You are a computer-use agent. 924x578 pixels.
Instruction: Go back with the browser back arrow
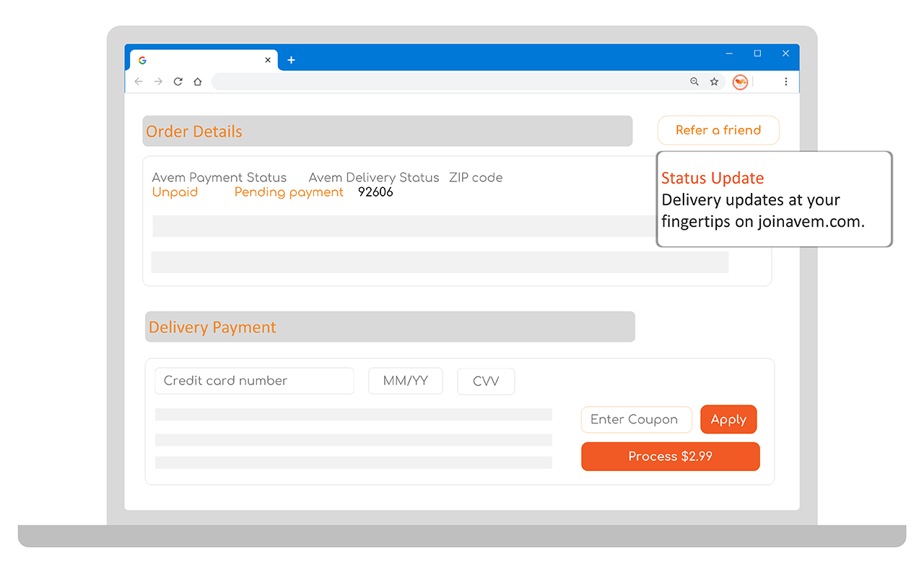(x=139, y=82)
